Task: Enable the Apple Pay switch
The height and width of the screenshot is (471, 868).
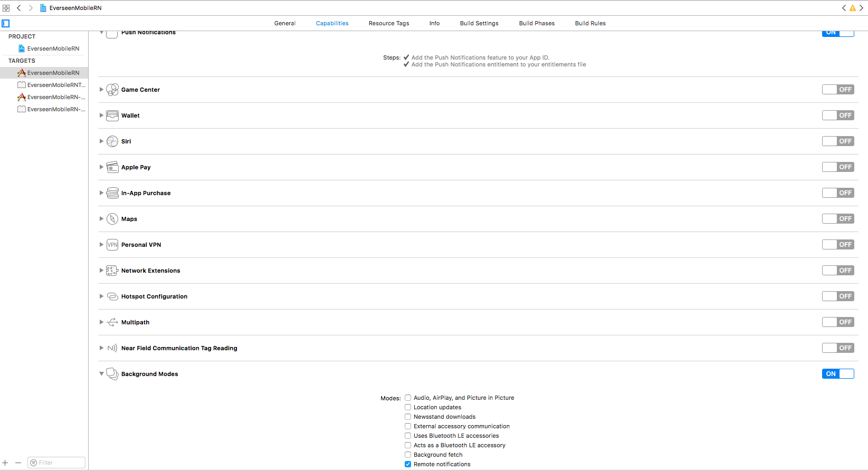Action: (838, 167)
